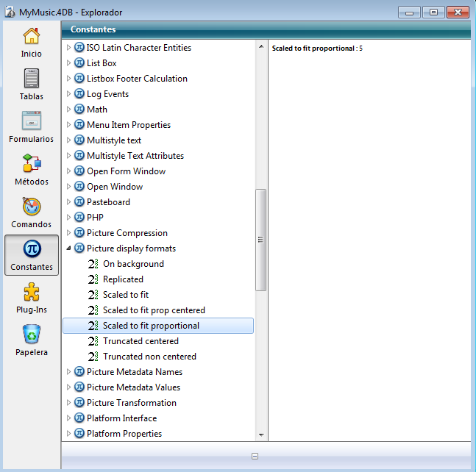The height and width of the screenshot is (472, 476).
Task: Open the Formularios page icon
Action: 31,122
